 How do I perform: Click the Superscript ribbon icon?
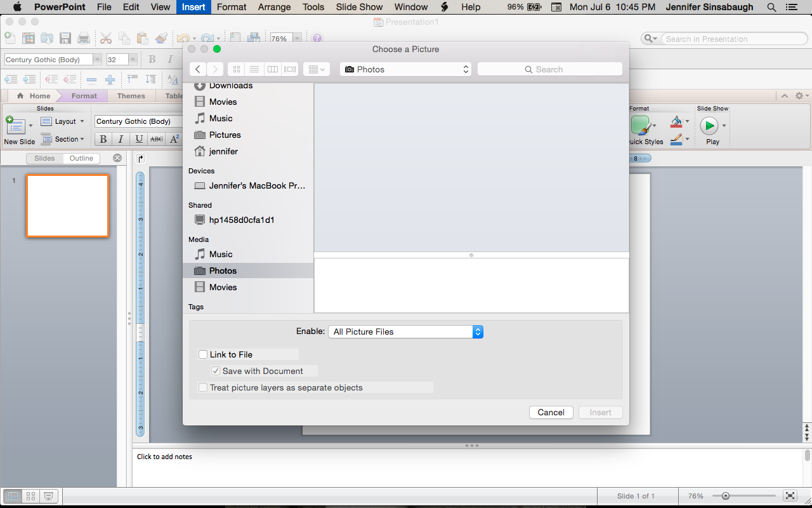(x=174, y=139)
